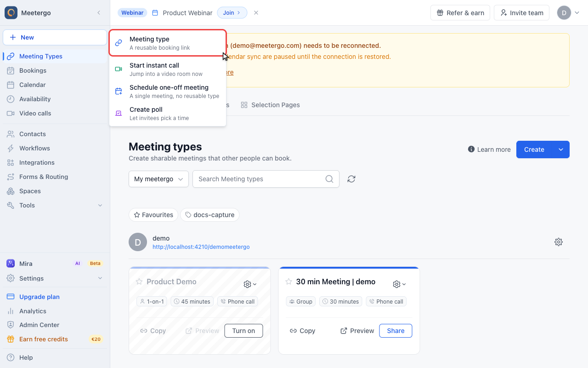588x368 pixels.
Task: Click the Upgrade plan link
Action: click(40, 297)
